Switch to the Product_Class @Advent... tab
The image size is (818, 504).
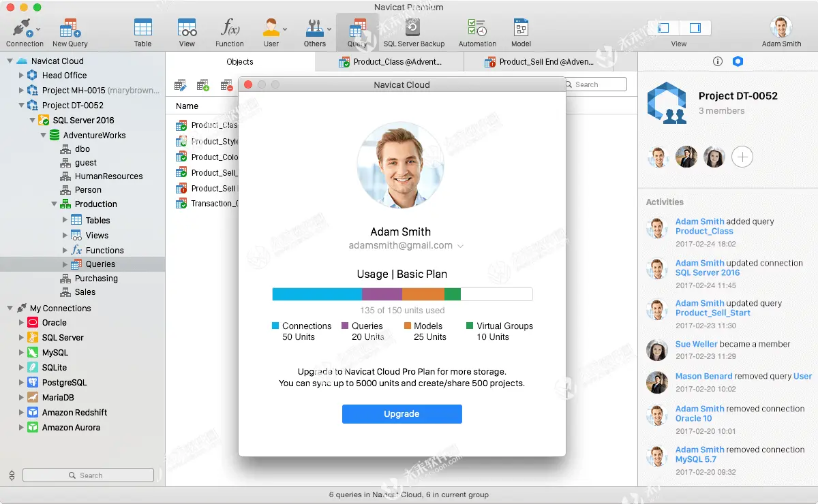tap(390, 62)
